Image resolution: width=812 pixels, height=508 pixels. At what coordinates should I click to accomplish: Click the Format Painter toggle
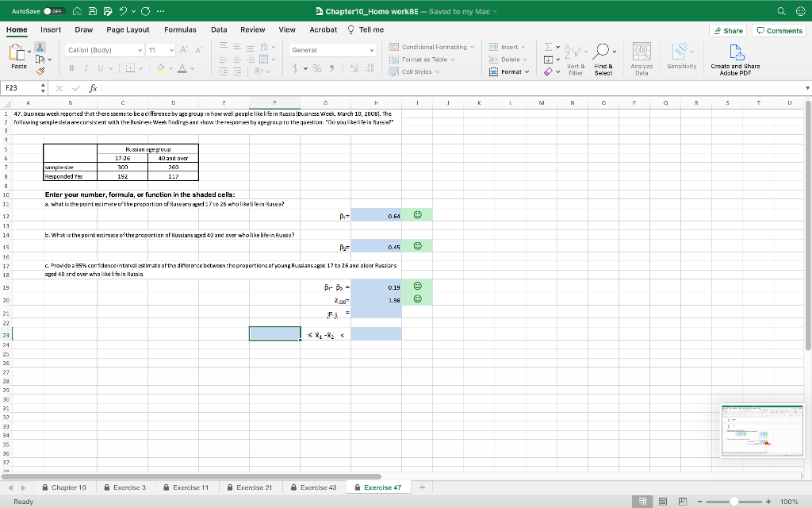(x=40, y=71)
